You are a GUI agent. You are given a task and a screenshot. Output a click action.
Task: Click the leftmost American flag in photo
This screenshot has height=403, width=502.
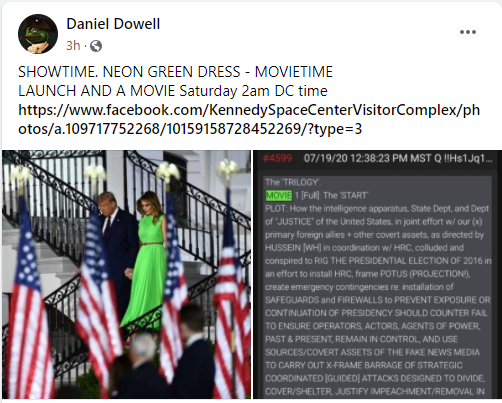pos(28,297)
